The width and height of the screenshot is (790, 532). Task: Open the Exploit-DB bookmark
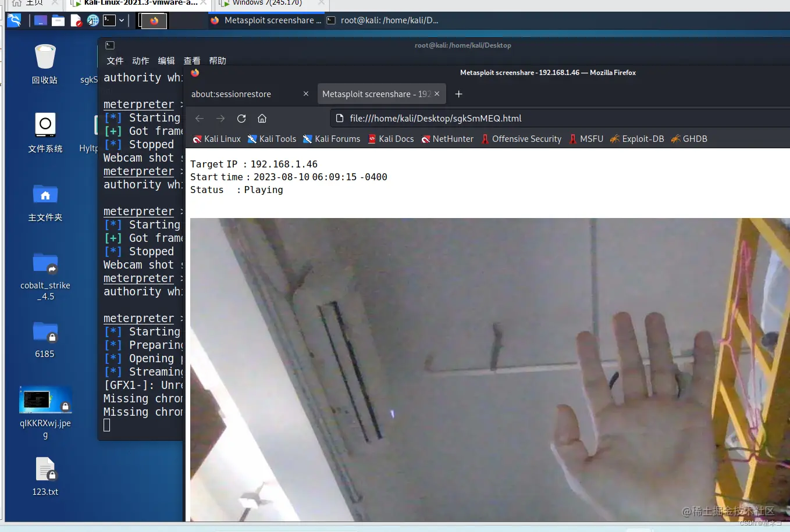pyautogui.click(x=637, y=139)
